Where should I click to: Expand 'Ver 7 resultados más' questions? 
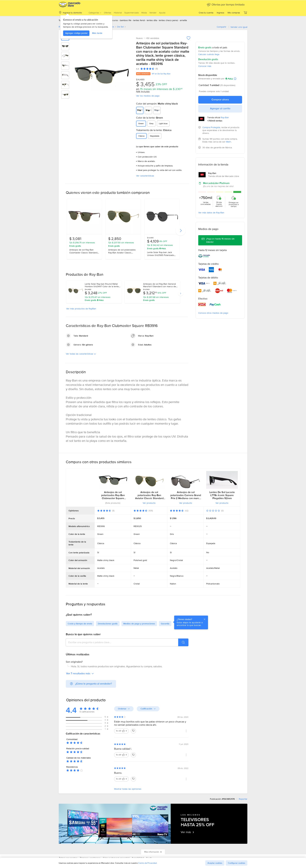coord(80,673)
